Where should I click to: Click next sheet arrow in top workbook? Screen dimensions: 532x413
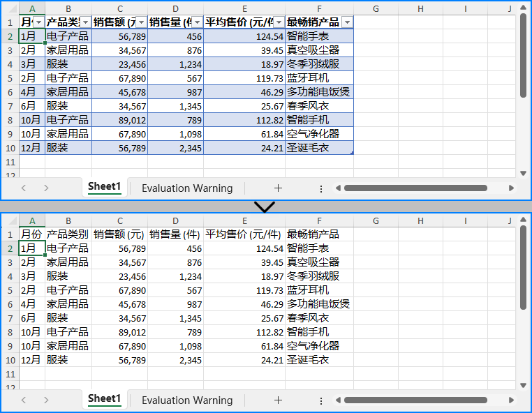pos(46,188)
